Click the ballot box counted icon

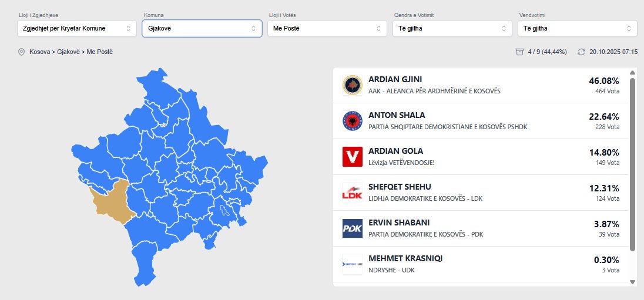(519, 52)
